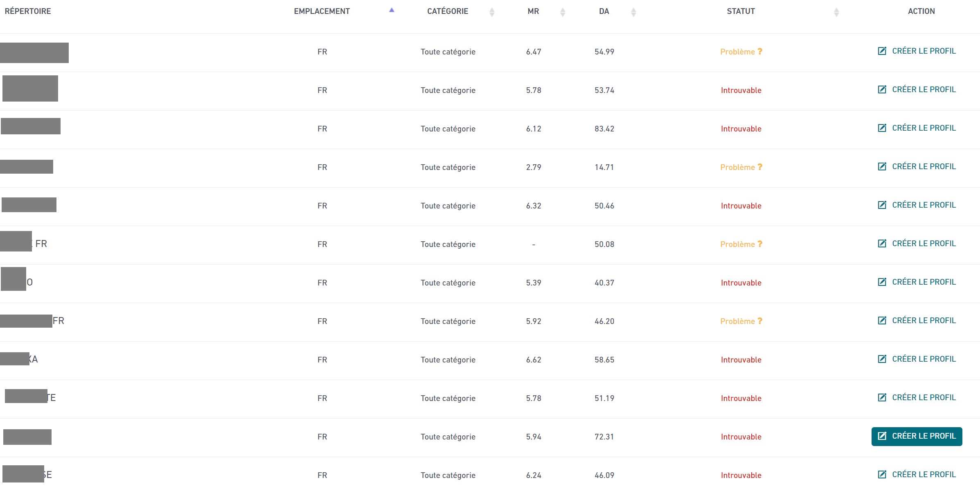Click edit icon in the 53.74 DA row
Viewport: 980px width, 487px height.
pyautogui.click(x=882, y=90)
